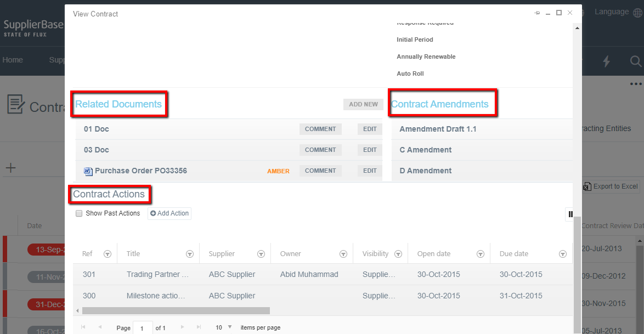Go to the next page of actions
Viewport: 644px width, 334px height.
click(182, 327)
